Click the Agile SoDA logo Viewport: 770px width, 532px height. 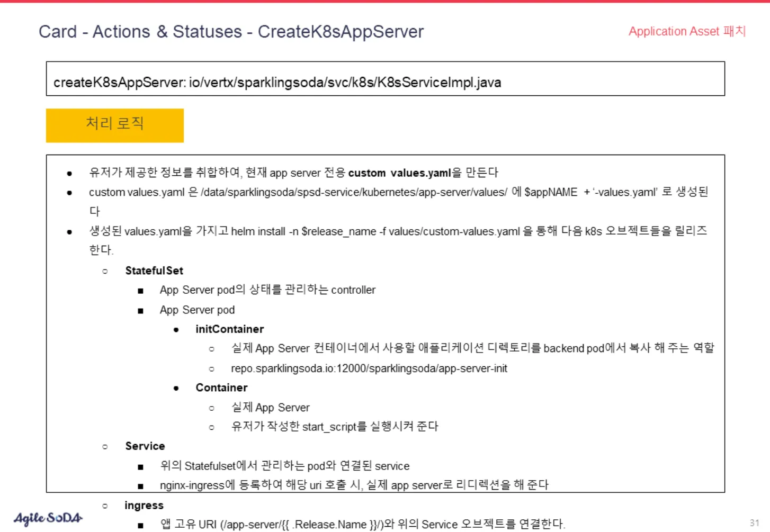tap(48, 518)
